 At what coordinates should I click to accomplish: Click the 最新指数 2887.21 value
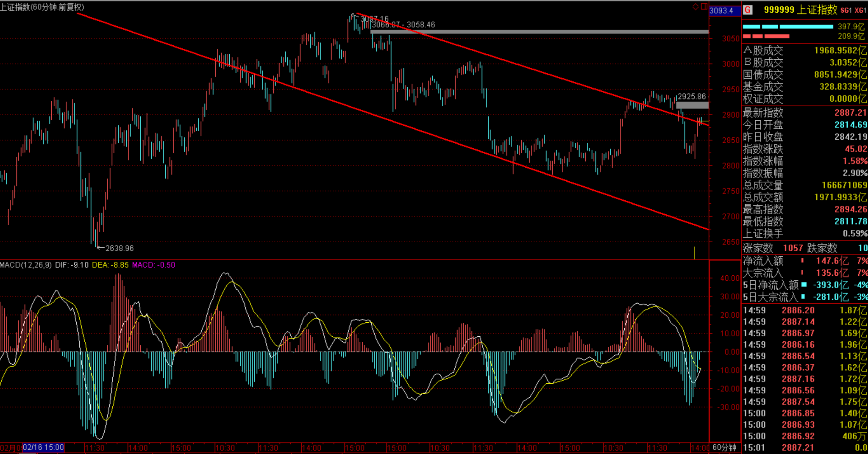pyautogui.click(x=851, y=113)
